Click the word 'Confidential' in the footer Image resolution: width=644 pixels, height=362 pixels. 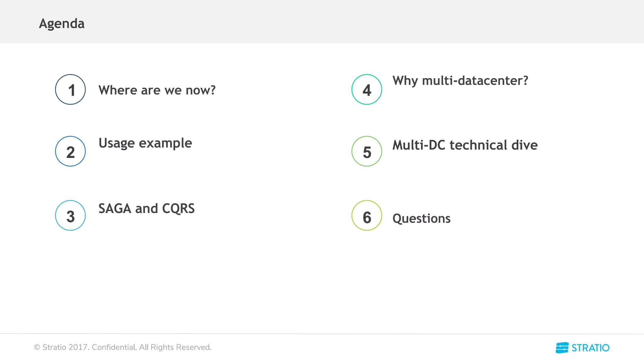(114, 347)
